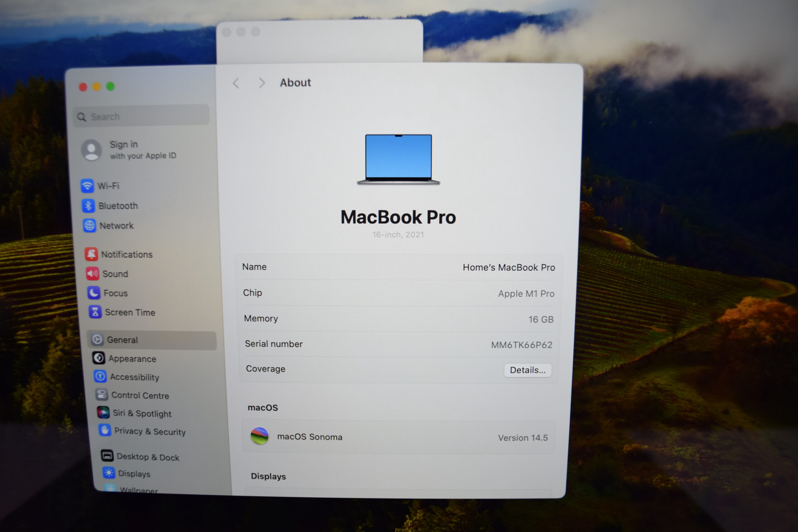Go forward with the right chevron
The image size is (798, 532).
pyautogui.click(x=262, y=83)
